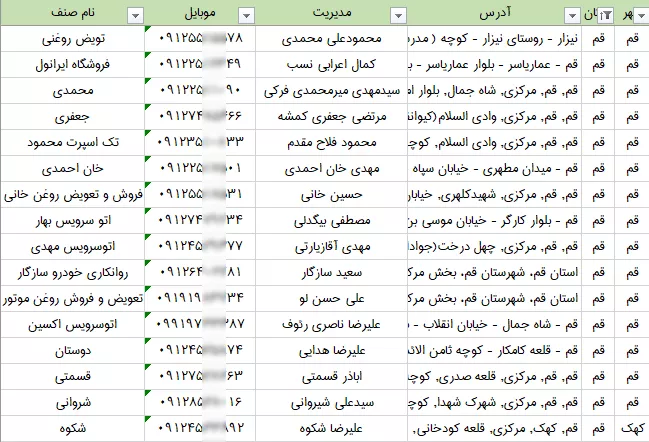The width and height of the screenshot is (649, 442).
Task: Open the filter dropdown for شهر column
Action: [642, 16]
